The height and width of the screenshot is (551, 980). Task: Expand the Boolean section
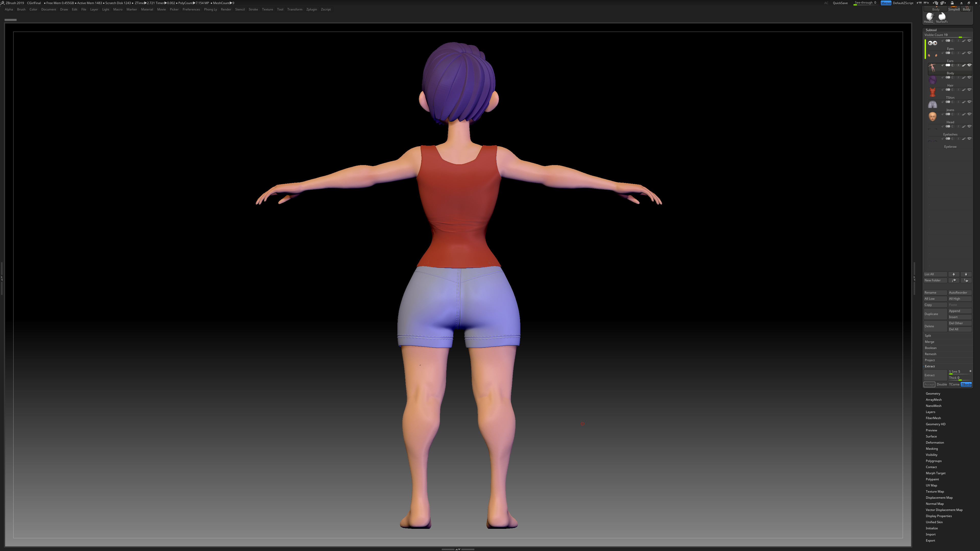pyautogui.click(x=930, y=348)
